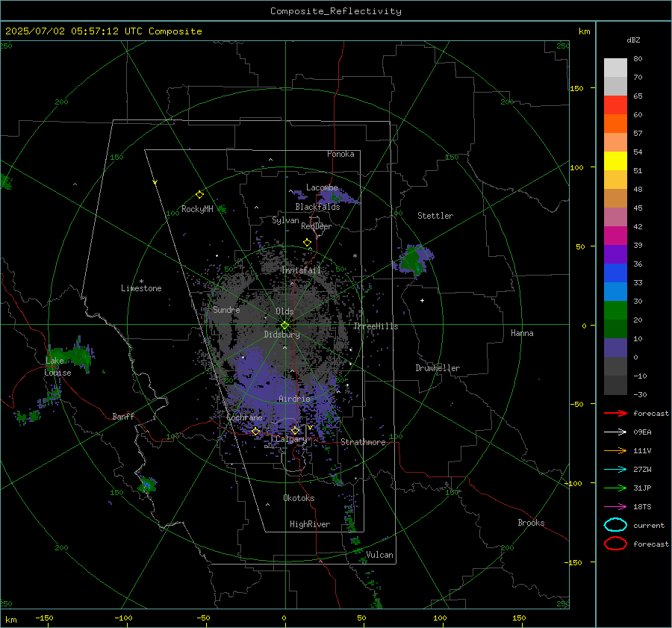Image resolution: width=672 pixels, height=628 pixels.
Task: Click the white 09EA arrow in legend
Action: click(615, 432)
